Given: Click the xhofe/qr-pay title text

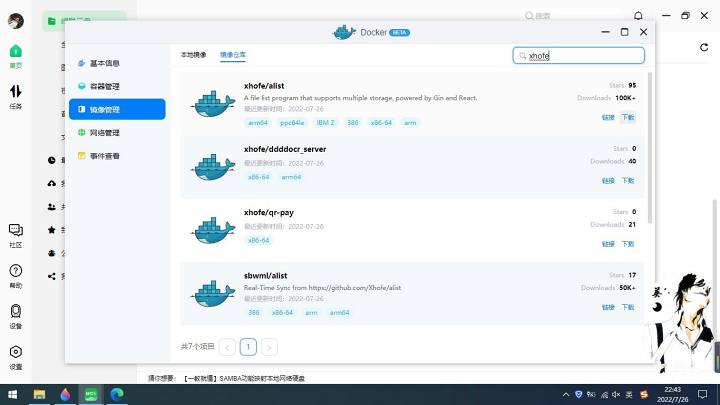Looking at the screenshot, I should [x=269, y=213].
